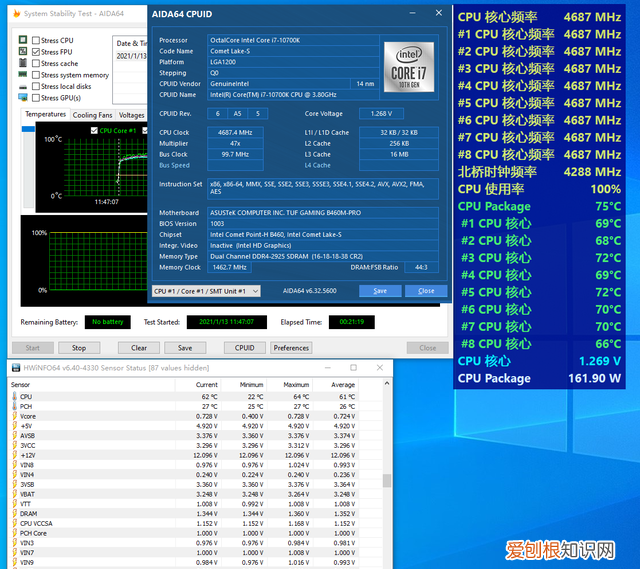Click the voltage icon on the +12V row
640x569 pixels.
coord(15,455)
